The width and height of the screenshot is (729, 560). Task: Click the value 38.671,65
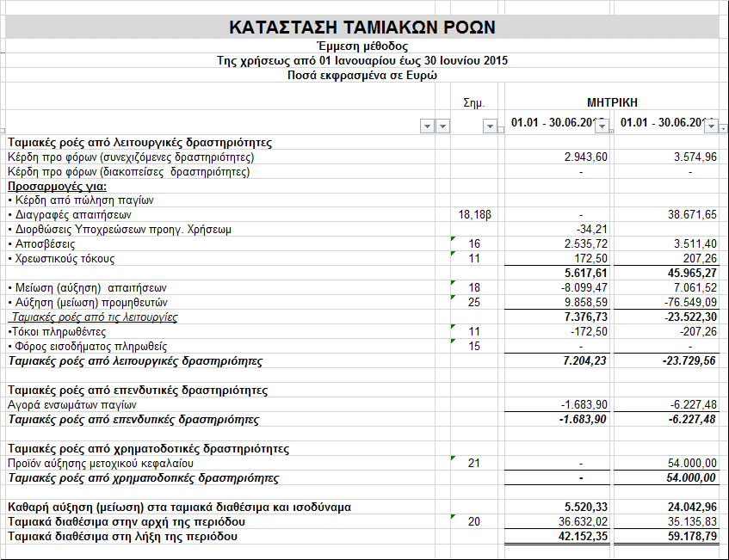point(692,215)
